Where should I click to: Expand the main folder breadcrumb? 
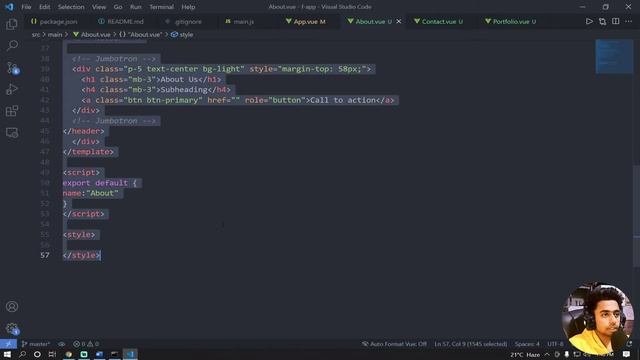pos(55,35)
